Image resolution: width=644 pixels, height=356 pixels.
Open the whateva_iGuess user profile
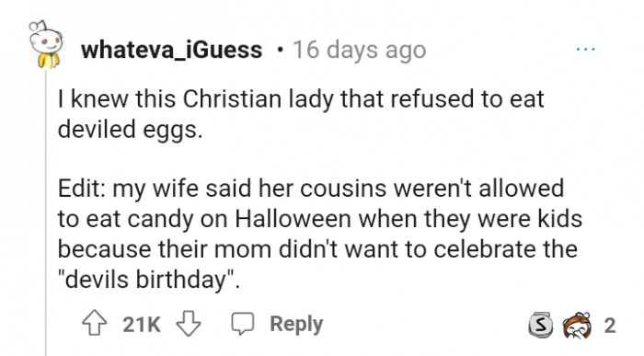[x=171, y=50]
